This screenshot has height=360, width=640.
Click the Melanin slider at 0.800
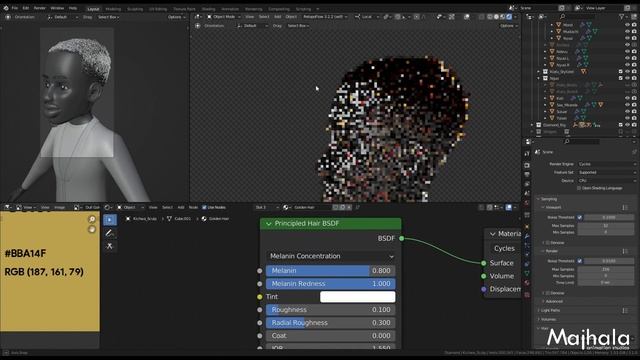tap(331, 271)
